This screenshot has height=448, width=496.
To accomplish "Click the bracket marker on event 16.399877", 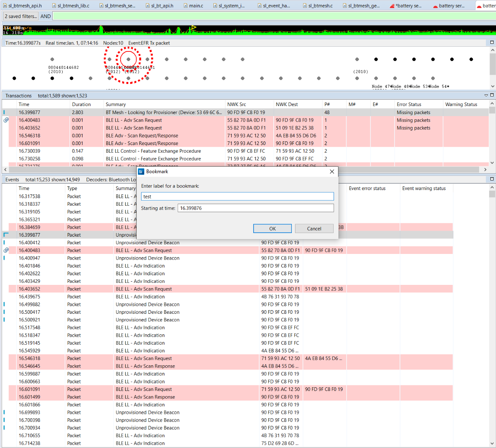I will [6, 235].
